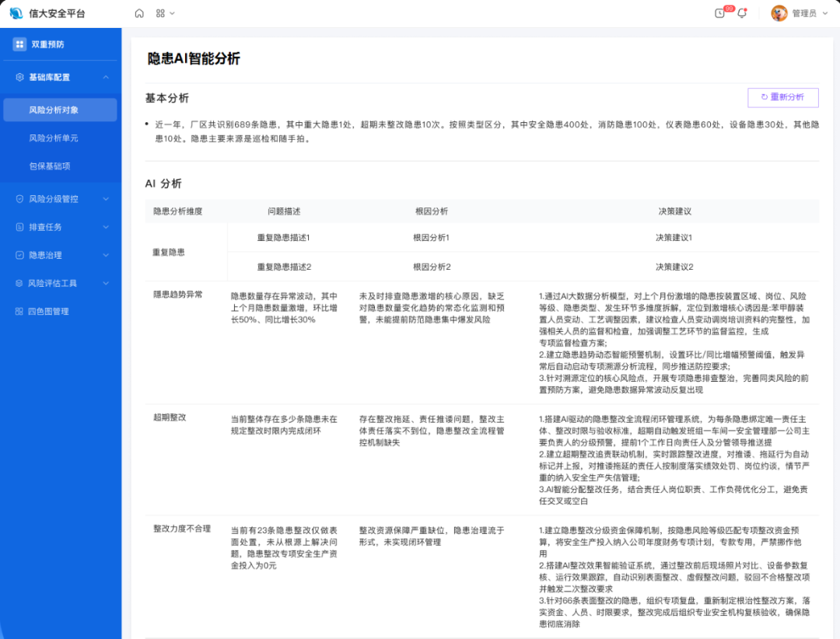The height and width of the screenshot is (639, 840).
Task: Open the task clock icon with 99 badge
Action: tap(720, 13)
